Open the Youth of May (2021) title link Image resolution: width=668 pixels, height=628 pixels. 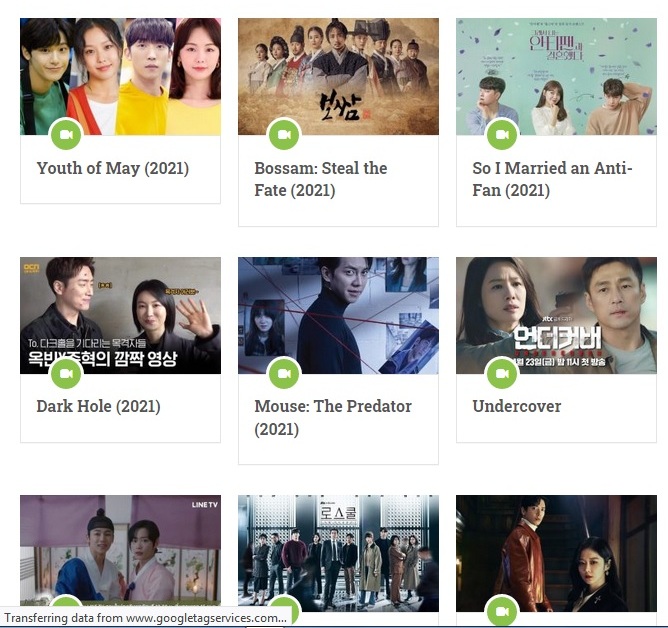pos(113,168)
